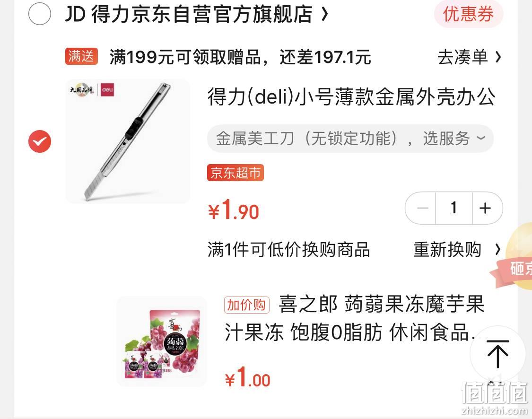Viewport: 532px width, 419px height.
Task: Expand the 金属美工刀 options dropdown
Action: [x=350, y=139]
